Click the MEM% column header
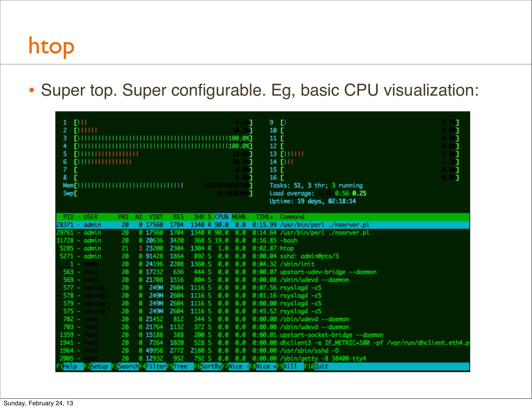Image resolution: width=532 pixels, height=409 pixels. (239, 217)
